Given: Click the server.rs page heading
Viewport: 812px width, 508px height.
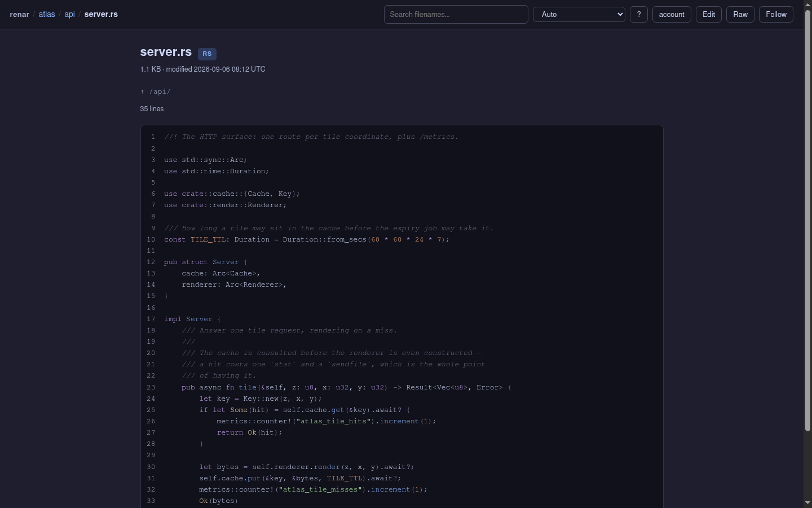Looking at the screenshot, I should tap(166, 52).
